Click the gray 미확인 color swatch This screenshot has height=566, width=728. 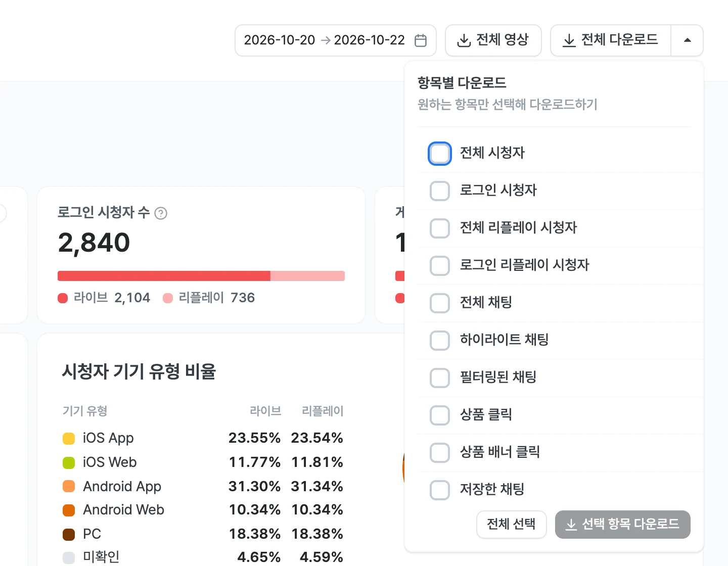(69, 558)
